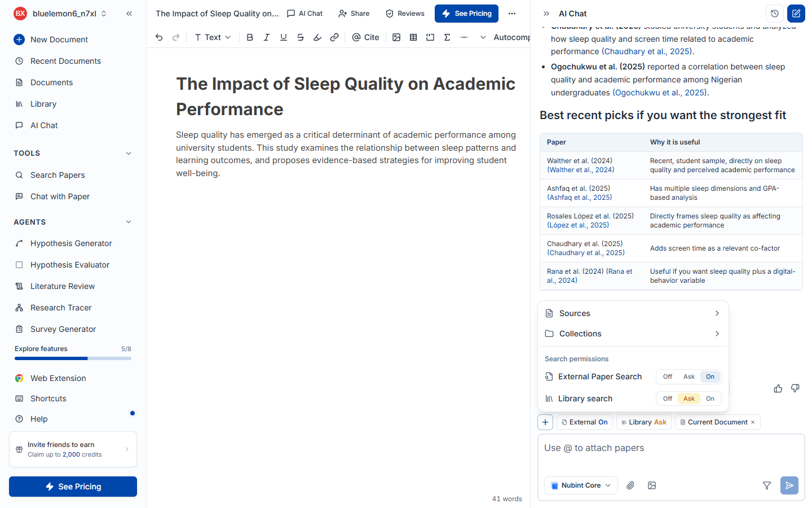
Task: Toggle underline formatting
Action: point(284,37)
